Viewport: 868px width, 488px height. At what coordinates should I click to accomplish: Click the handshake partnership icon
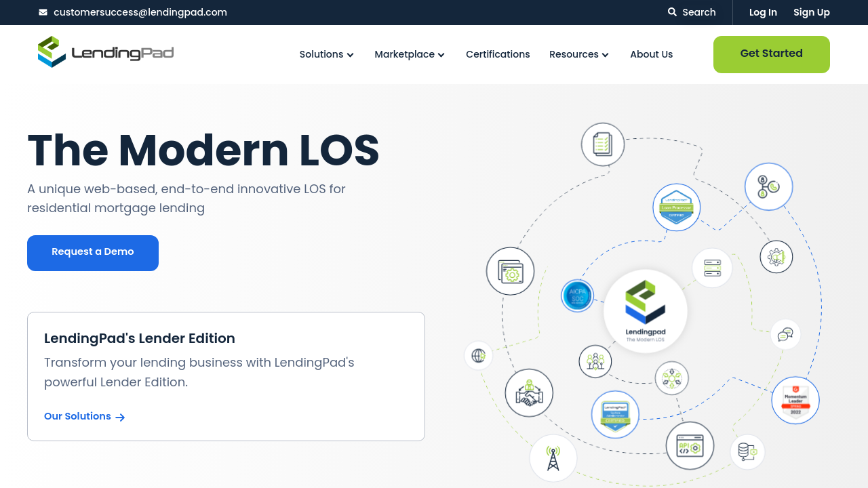point(529,393)
